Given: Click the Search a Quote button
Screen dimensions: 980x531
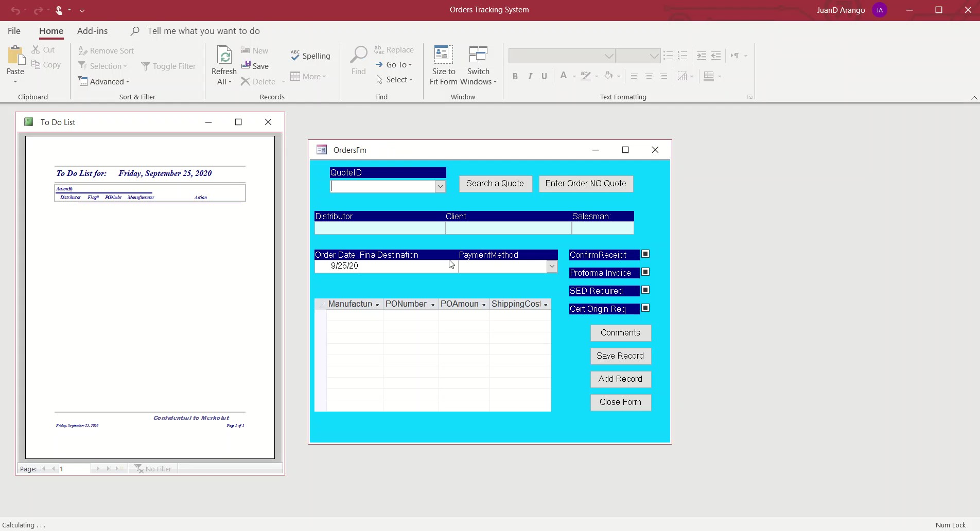Looking at the screenshot, I should tap(495, 184).
